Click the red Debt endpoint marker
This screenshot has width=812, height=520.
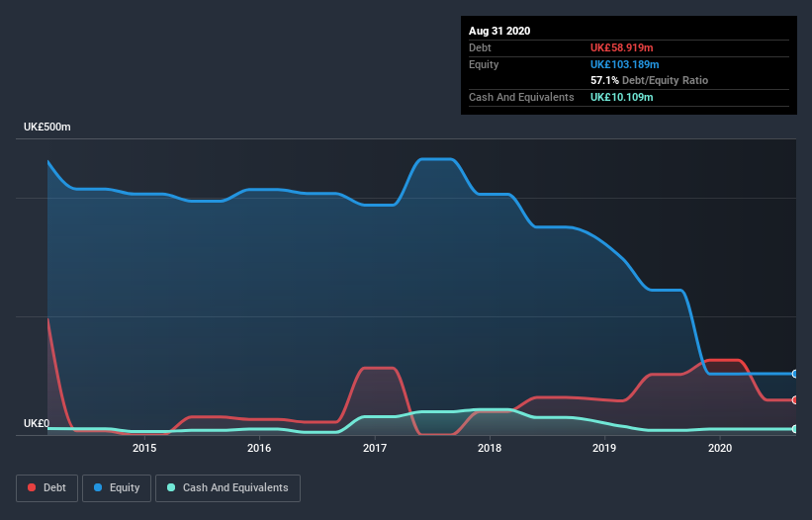pyautogui.click(x=795, y=400)
